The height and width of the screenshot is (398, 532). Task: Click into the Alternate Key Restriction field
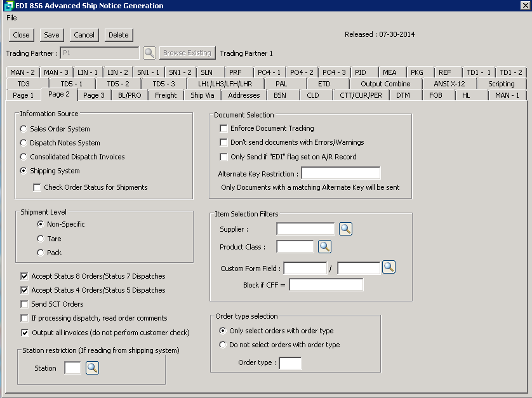click(x=340, y=173)
